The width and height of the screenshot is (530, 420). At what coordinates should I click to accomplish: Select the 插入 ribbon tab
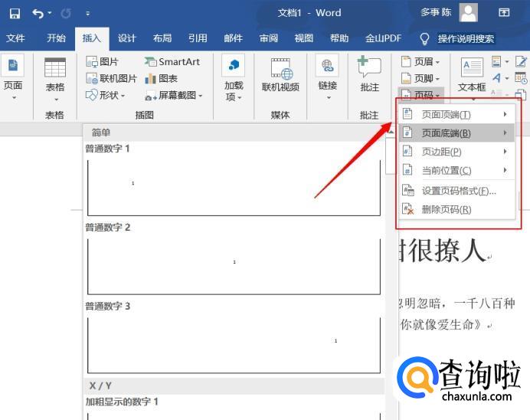pyautogui.click(x=92, y=38)
